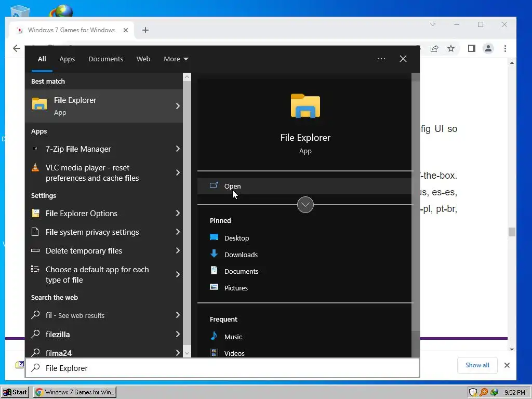Viewport: 532px width, 399px height.
Task: Open new Chrome tab with plus
Action: point(145,30)
